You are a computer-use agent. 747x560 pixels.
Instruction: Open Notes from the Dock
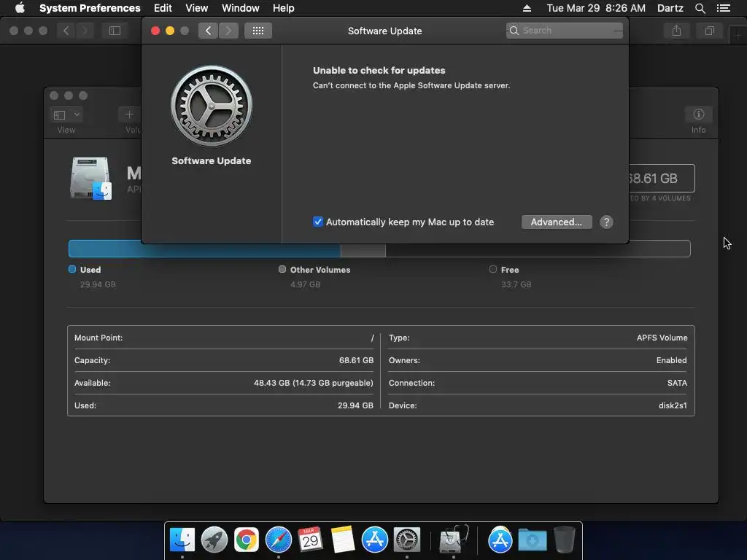click(x=343, y=540)
